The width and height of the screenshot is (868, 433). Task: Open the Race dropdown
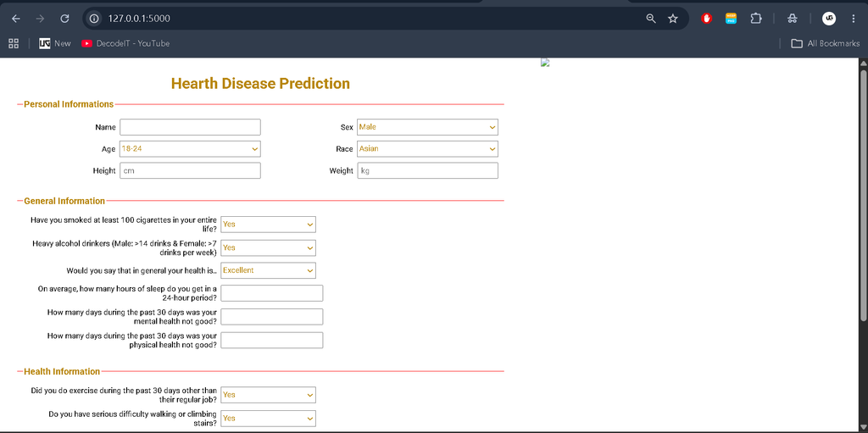click(427, 149)
